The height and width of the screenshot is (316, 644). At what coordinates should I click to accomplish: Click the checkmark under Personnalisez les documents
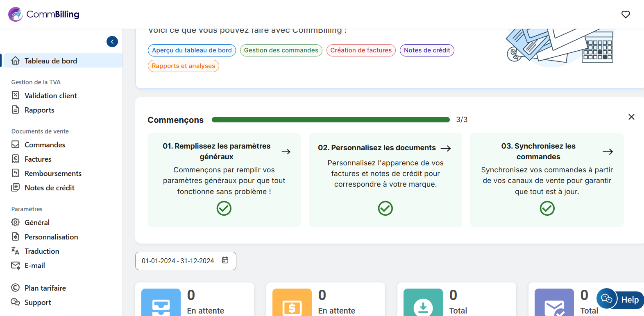(385, 208)
